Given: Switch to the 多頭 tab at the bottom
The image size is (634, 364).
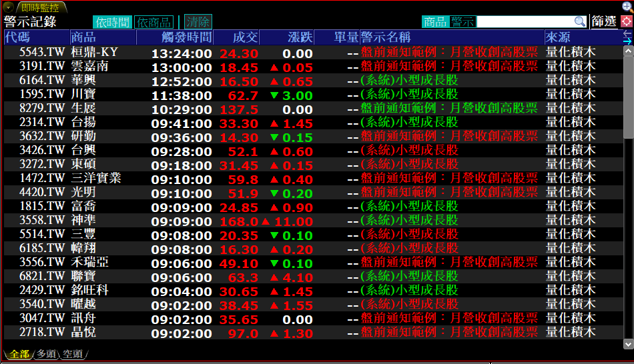Looking at the screenshot, I should coord(46,354).
